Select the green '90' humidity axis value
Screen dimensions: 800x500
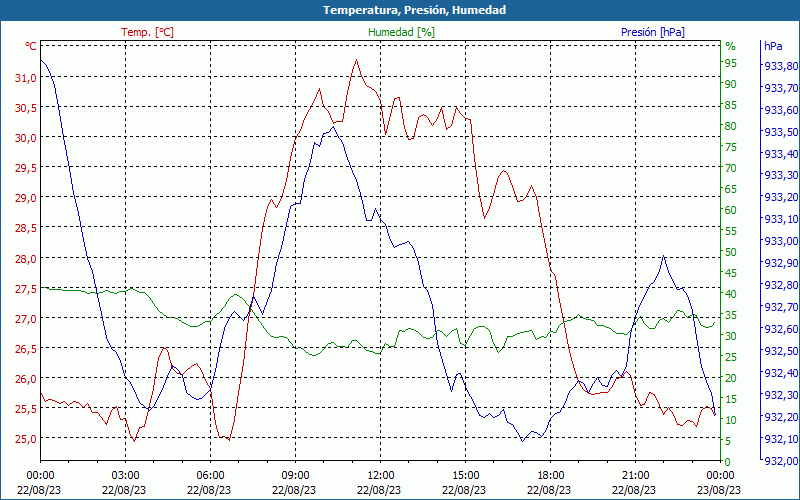coord(731,84)
